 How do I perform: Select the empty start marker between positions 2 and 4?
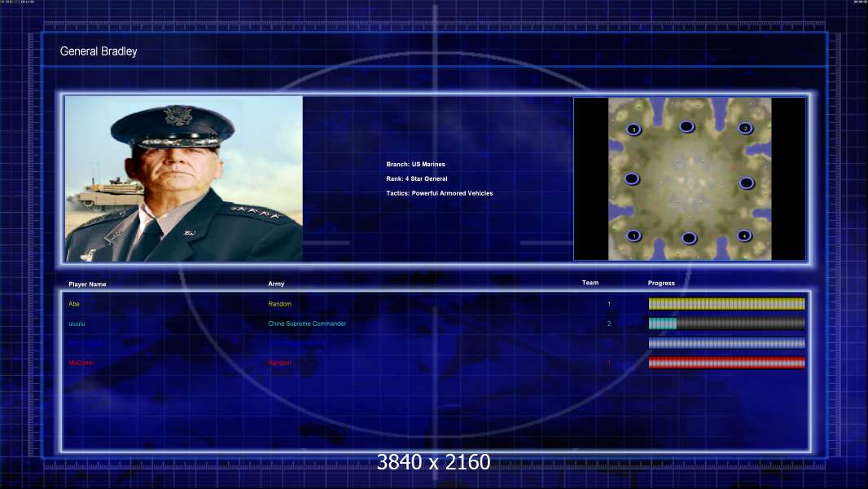click(746, 183)
